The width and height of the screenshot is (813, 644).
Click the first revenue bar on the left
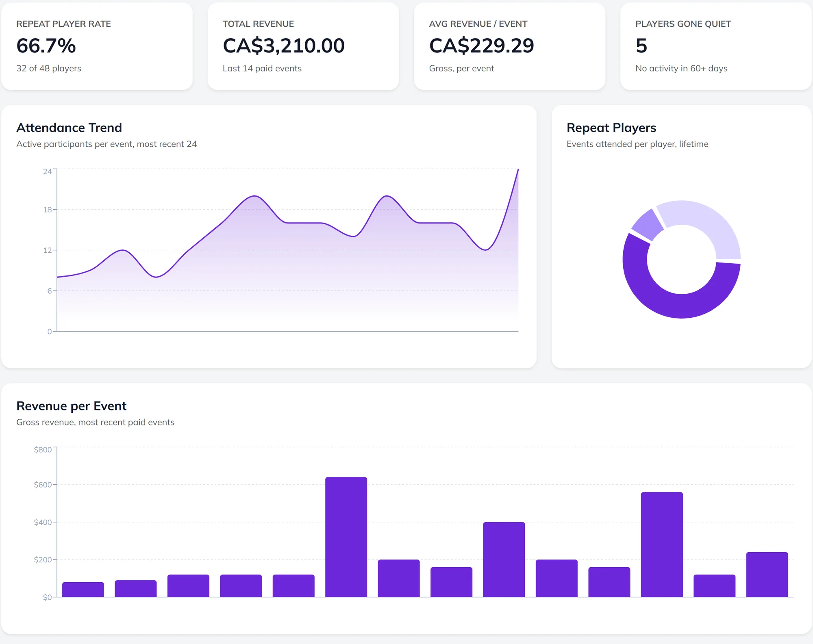click(83, 590)
